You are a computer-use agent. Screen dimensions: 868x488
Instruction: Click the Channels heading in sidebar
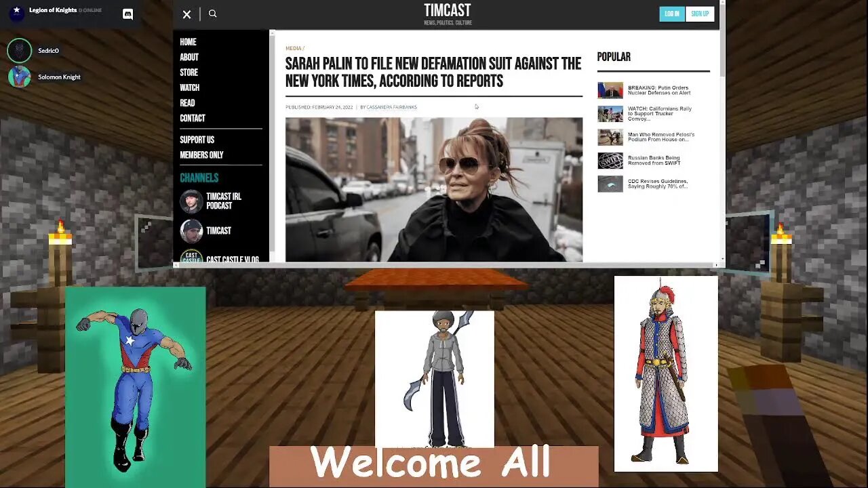199,178
